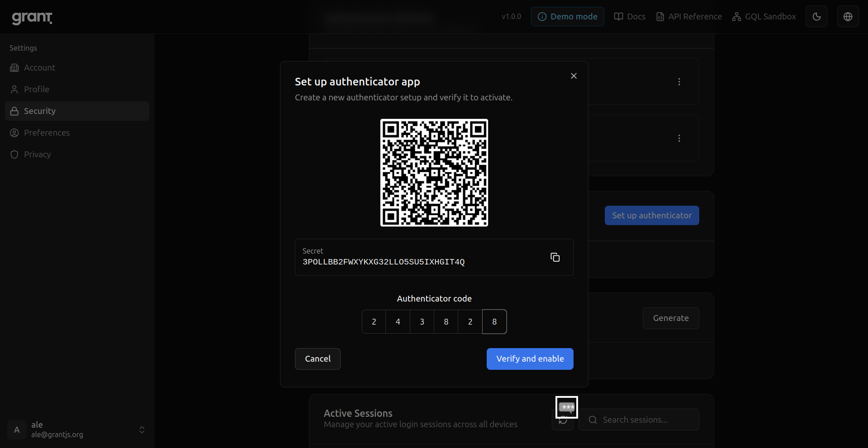Click the grant logo
Screen dimensions: 868x448
(x=32, y=18)
